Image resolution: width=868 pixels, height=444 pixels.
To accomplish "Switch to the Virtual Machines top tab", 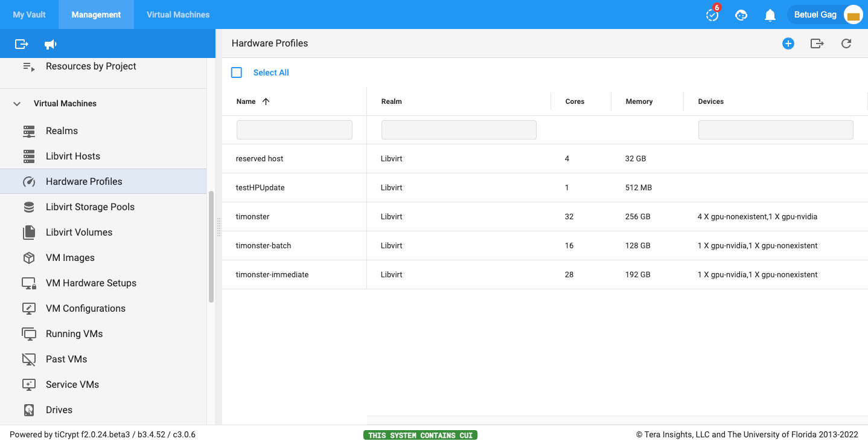I will coord(178,14).
